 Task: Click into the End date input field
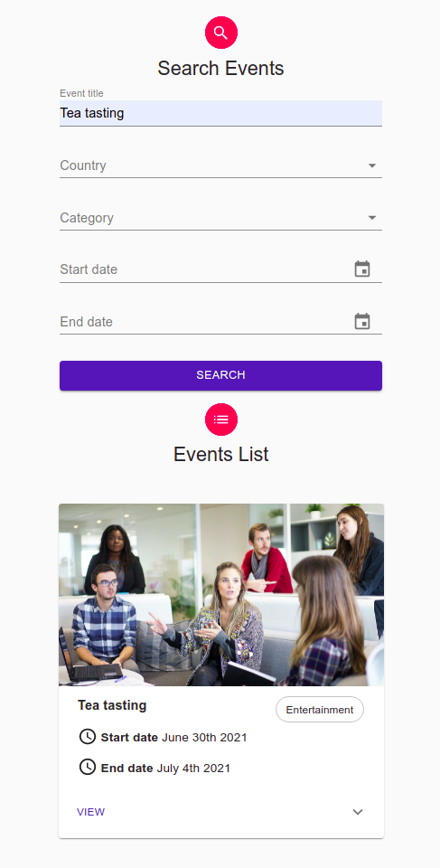coord(205,322)
